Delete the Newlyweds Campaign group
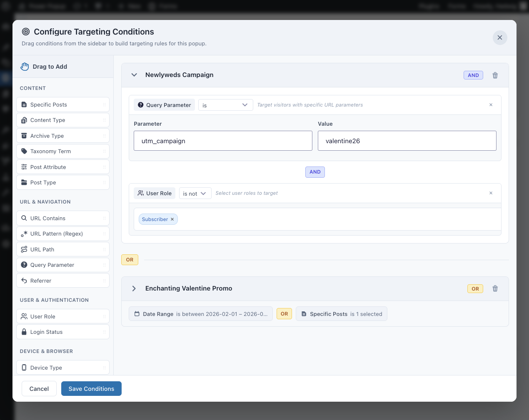Viewport: 529px width, 420px height. pyautogui.click(x=495, y=75)
